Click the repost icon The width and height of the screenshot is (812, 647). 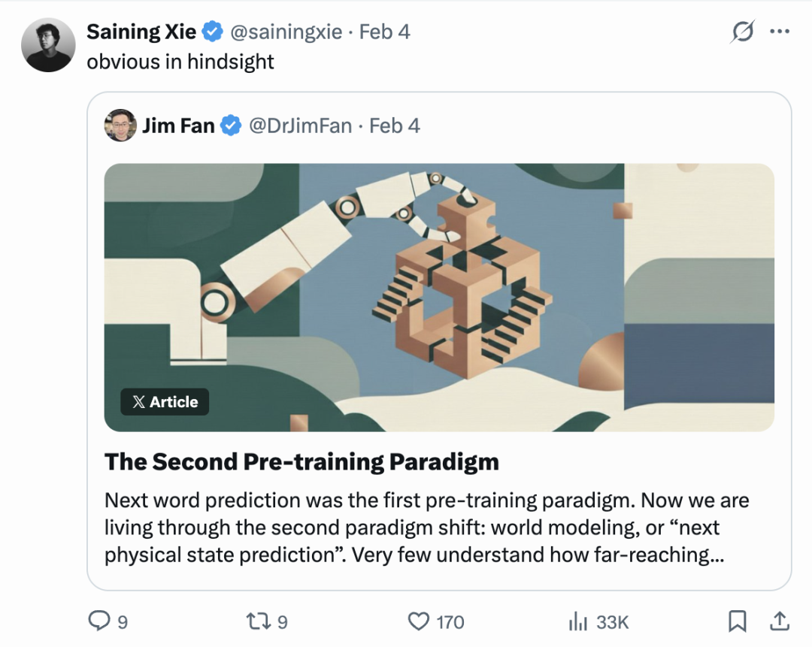click(256, 621)
